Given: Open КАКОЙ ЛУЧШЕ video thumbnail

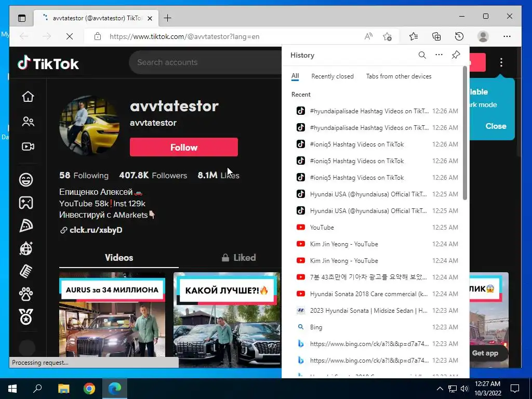Looking at the screenshot, I should [227, 320].
